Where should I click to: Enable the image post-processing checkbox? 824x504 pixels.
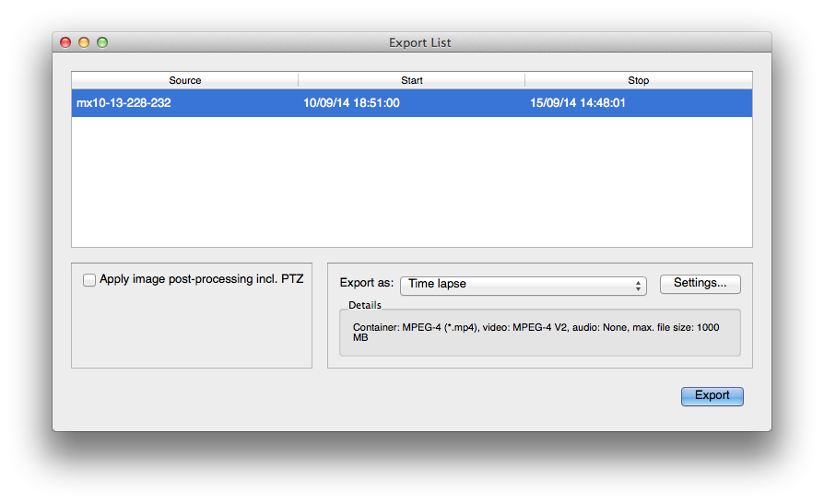coord(89,280)
